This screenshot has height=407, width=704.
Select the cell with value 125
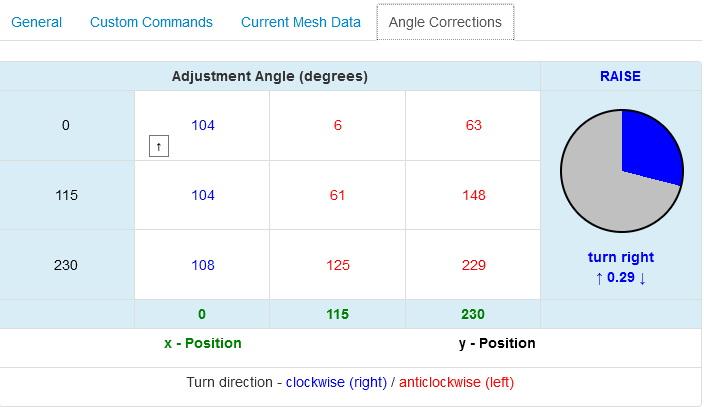coord(337,265)
